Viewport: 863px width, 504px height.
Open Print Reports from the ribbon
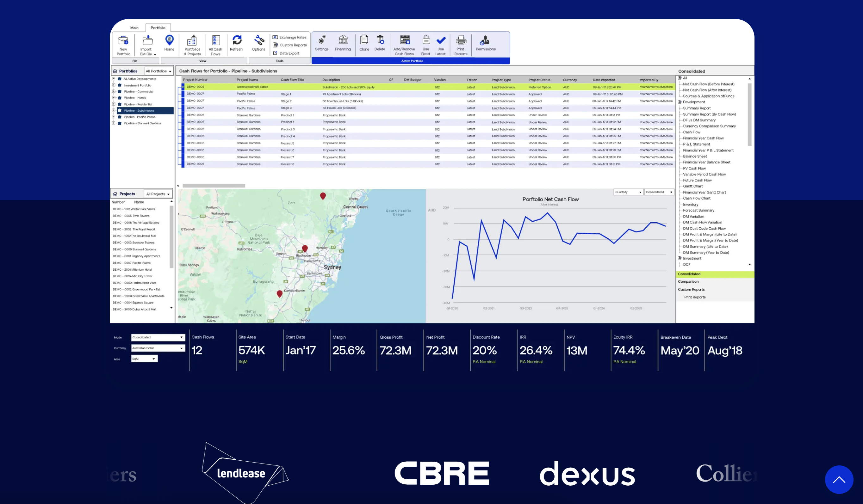pos(461,40)
